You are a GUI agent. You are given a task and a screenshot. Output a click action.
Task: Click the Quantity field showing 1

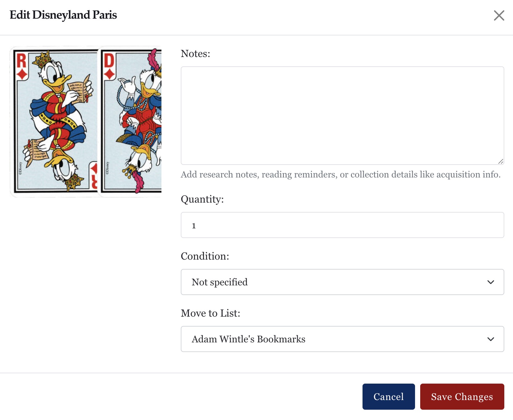[x=342, y=225]
